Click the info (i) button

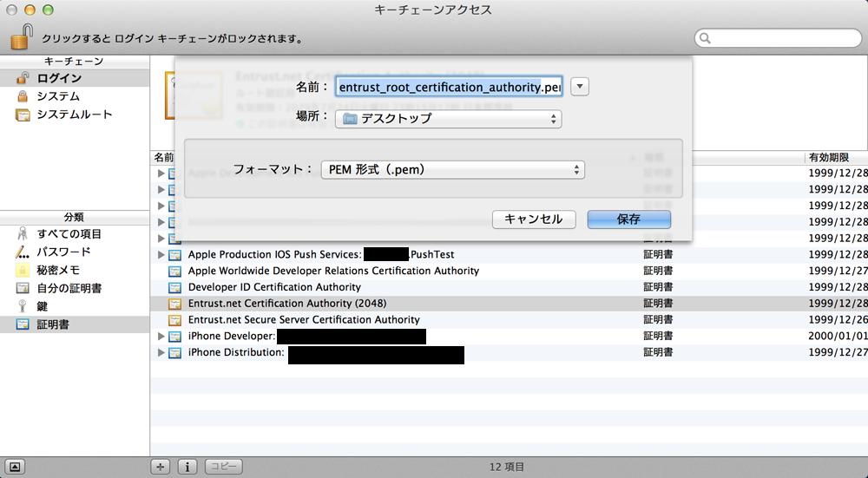click(187, 467)
